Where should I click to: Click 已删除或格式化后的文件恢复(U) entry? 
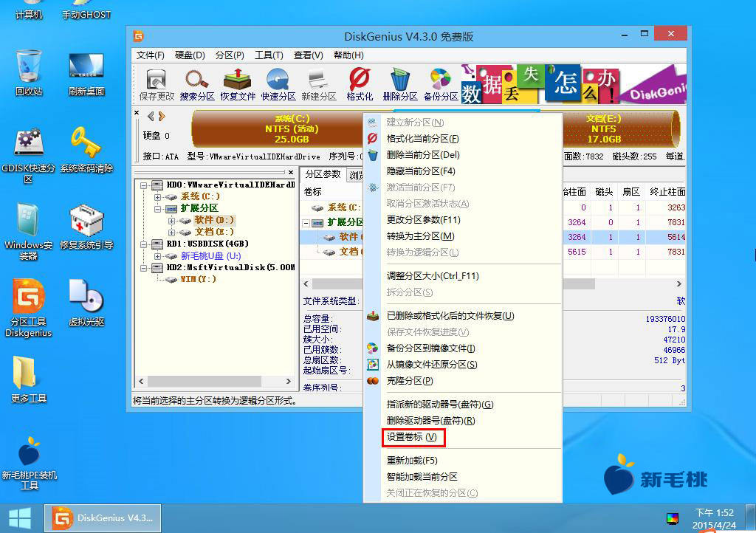click(x=463, y=316)
